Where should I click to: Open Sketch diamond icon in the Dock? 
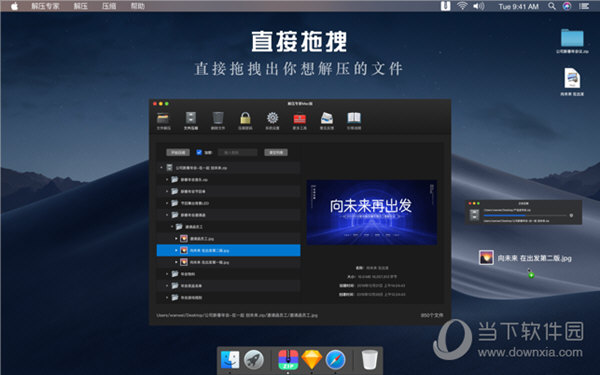pos(312,360)
